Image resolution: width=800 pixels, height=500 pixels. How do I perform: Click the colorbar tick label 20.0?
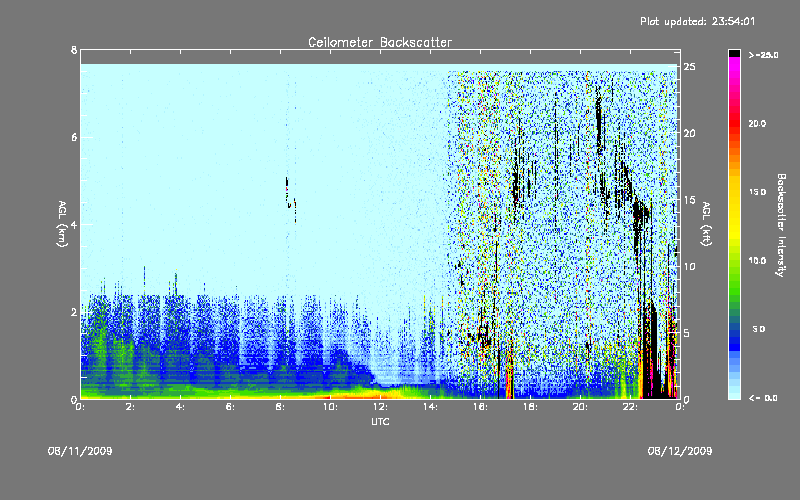(757, 123)
